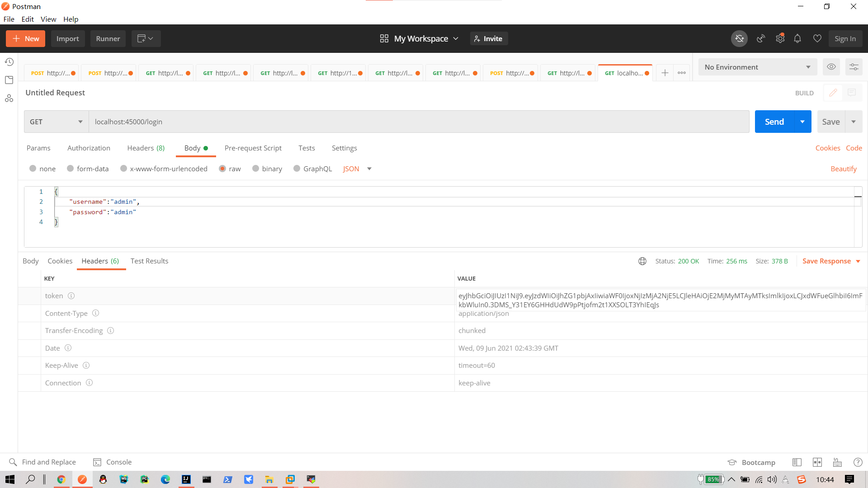Open the JSON body format dropdown
This screenshot has height=488, width=868.
pyautogui.click(x=357, y=169)
